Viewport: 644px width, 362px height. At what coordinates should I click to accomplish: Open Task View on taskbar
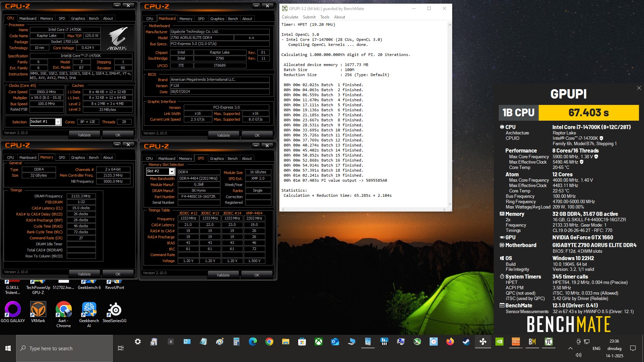coord(121,348)
